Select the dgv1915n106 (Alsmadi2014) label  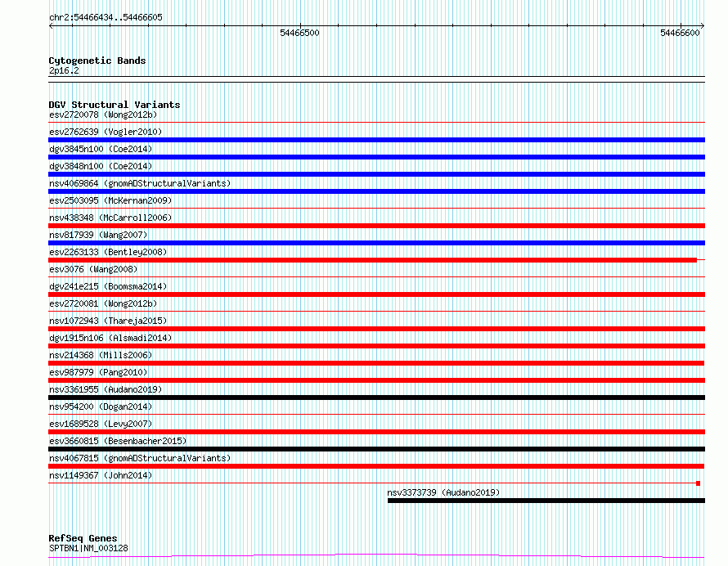click(110, 338)
